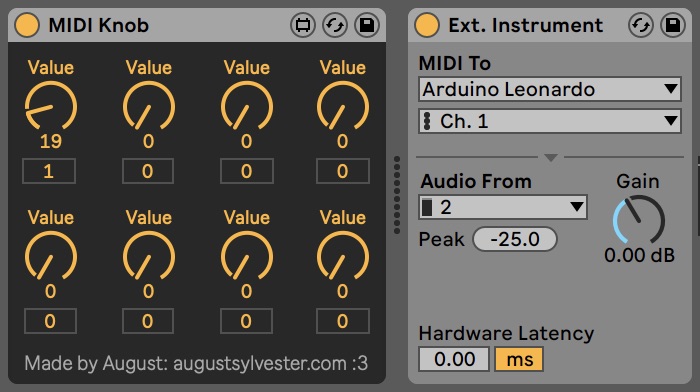700x392 pixels.
Task: Click the last Value knob in bottom row
Action: (343, 257)
